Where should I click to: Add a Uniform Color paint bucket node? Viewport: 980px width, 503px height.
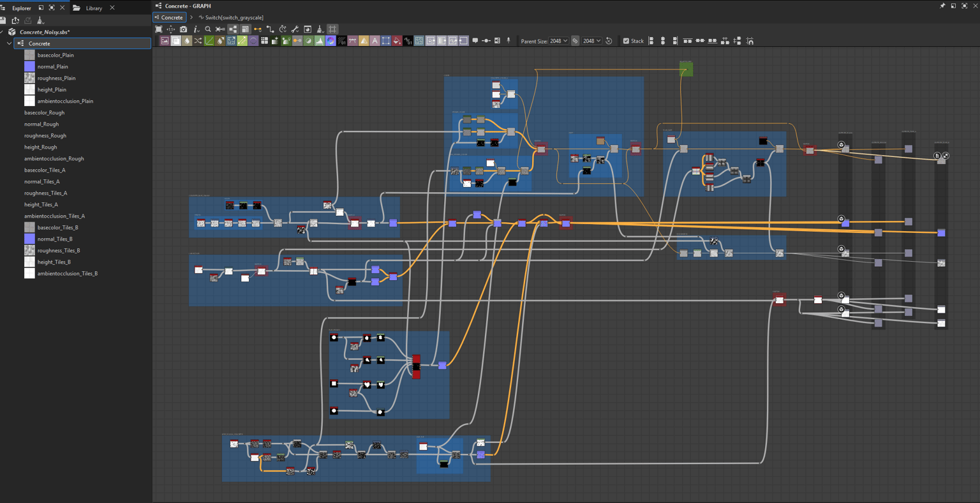point(397,41)
